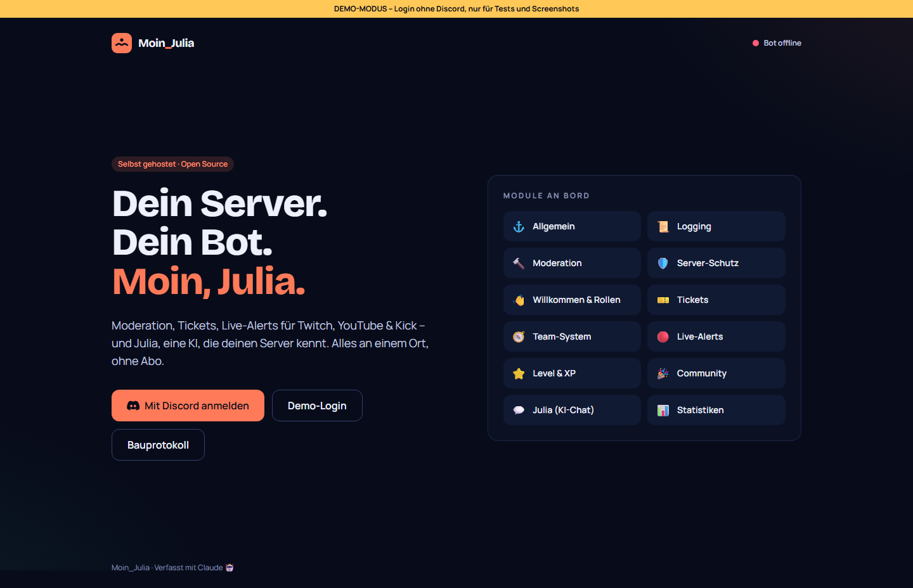Click the 'Dein Bot.' headline line

point(192,242)
